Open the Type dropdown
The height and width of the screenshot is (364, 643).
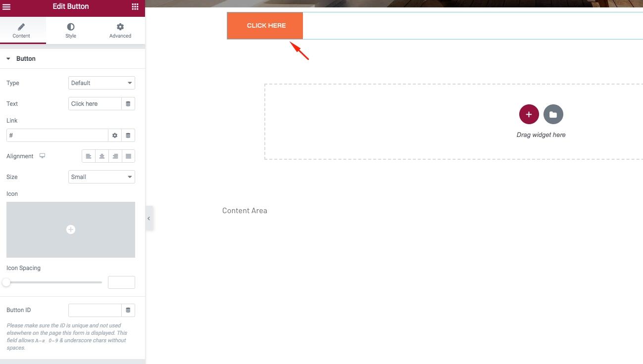click(x=101, y=83)
